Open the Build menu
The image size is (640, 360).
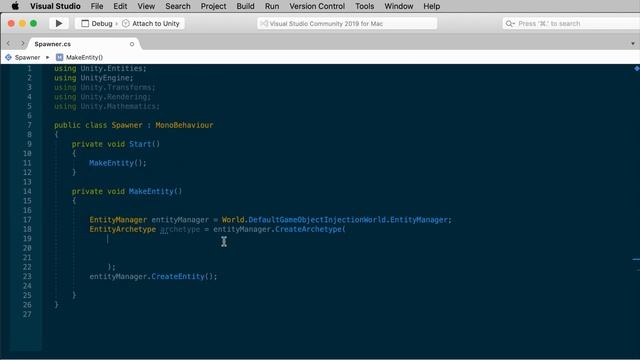(245, 6)
